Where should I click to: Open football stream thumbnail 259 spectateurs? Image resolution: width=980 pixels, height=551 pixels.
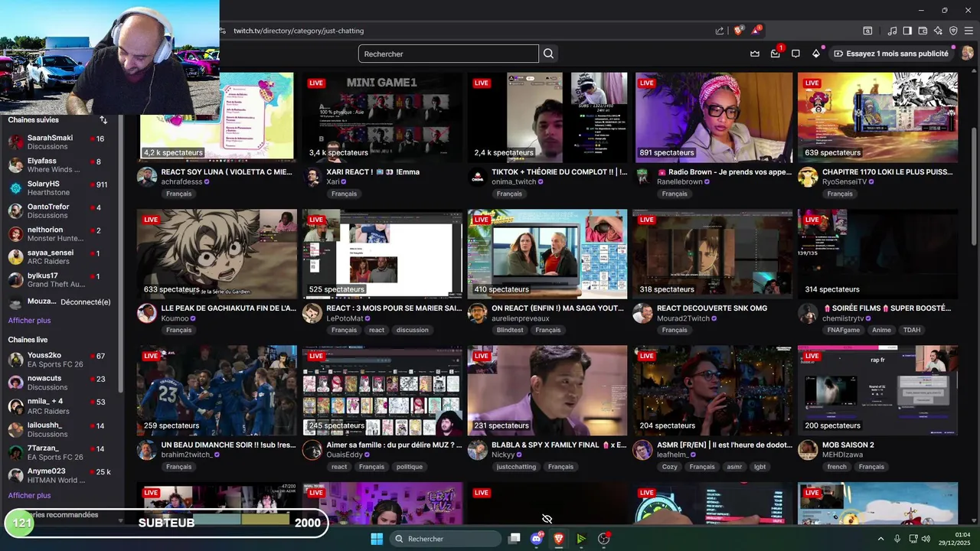point(217,390)
